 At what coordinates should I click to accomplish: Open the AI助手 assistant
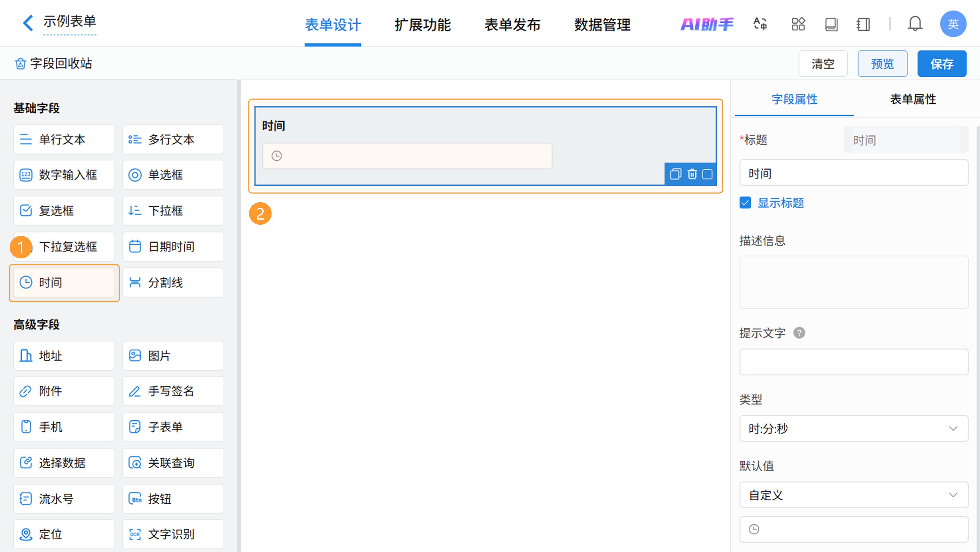[x=706, y=24]
